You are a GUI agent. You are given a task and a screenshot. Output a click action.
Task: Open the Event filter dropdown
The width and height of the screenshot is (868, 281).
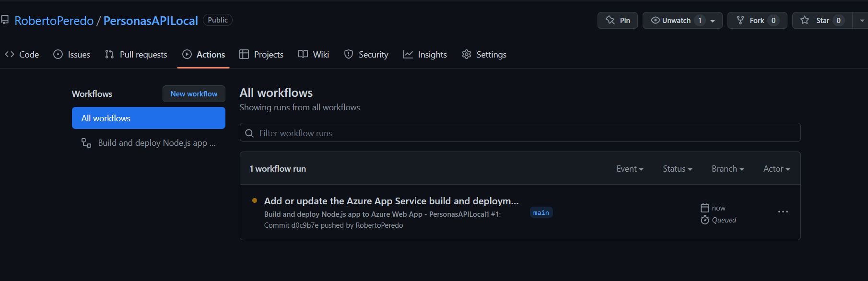(x=630, y=169)
